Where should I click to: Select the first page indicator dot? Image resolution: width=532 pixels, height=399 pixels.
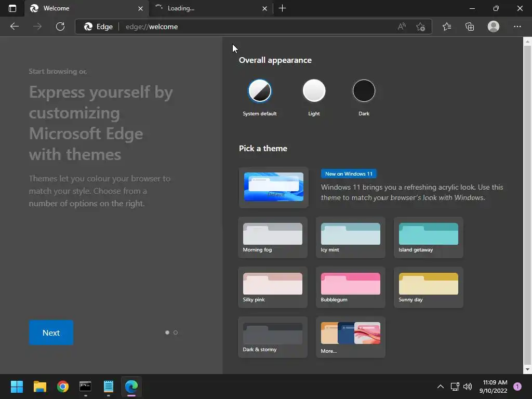(x=167, y=332)
